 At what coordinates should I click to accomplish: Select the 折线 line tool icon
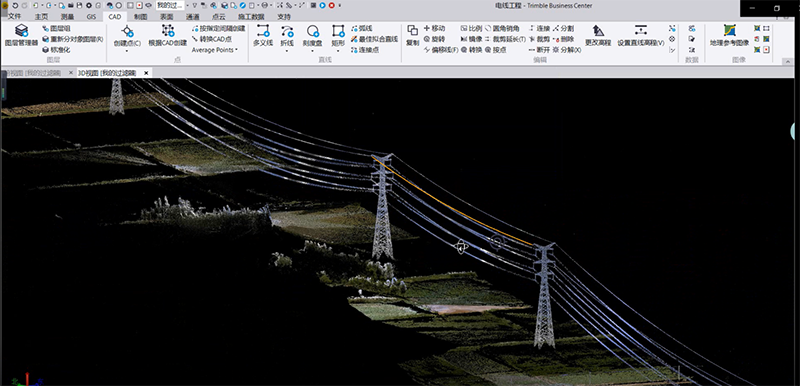pyautogui.click(x=287, y=32)
